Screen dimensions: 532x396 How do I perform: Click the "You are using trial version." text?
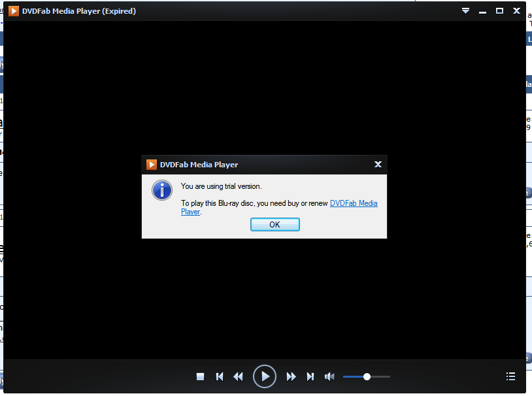[221, 186]
